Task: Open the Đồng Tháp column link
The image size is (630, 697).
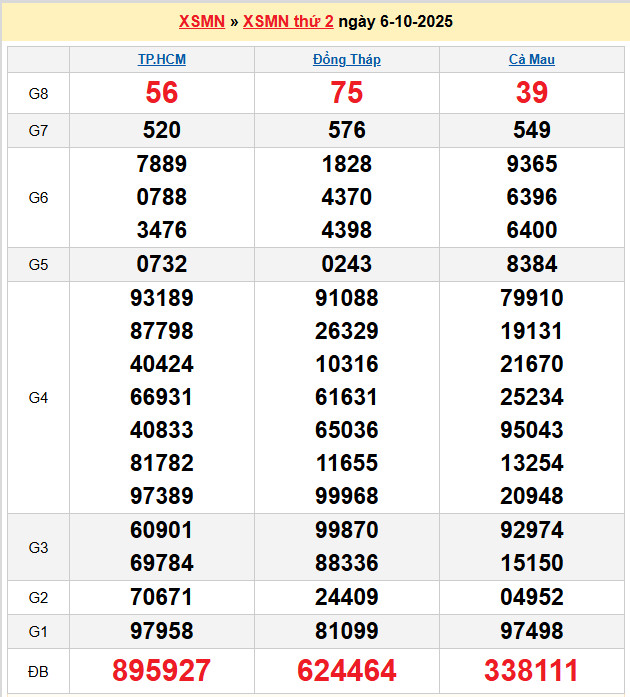Action: pos(347,59)
